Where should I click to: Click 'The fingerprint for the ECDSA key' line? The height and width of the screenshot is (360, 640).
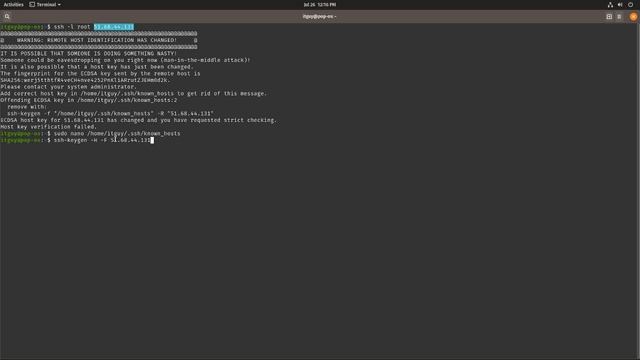click(x=100, y=73)
